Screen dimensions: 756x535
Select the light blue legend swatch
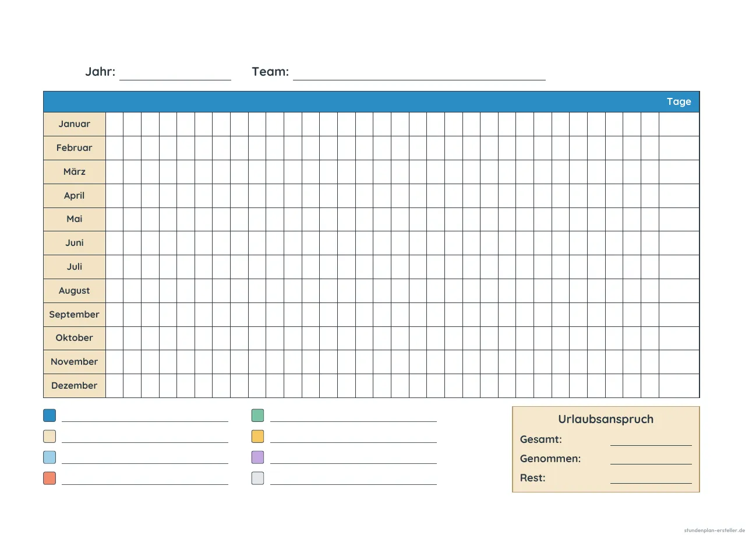click(x=50, y=457)
